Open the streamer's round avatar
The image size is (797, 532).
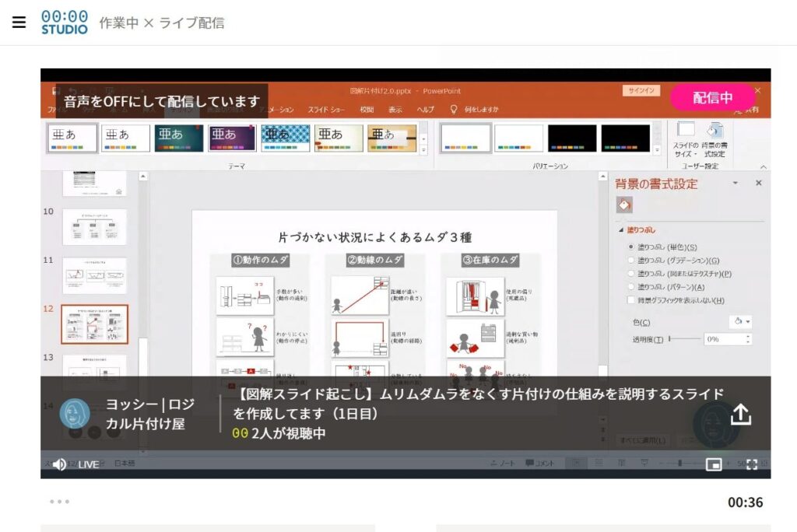tap(75, 413)
